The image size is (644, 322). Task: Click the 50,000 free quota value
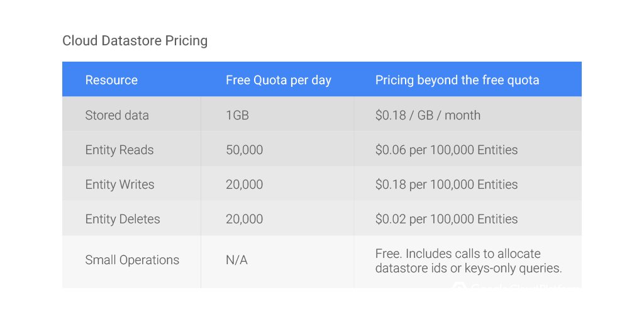click(x=244, y=150)
